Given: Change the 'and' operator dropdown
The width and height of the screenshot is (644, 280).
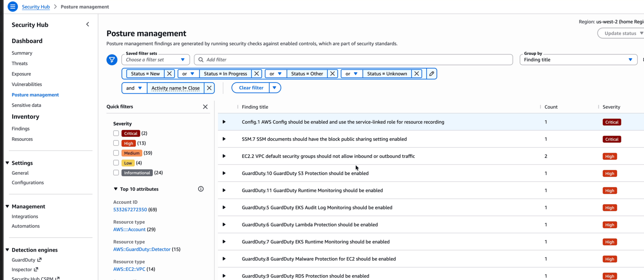Looking at the screenshot, I should tap(134, 88).
